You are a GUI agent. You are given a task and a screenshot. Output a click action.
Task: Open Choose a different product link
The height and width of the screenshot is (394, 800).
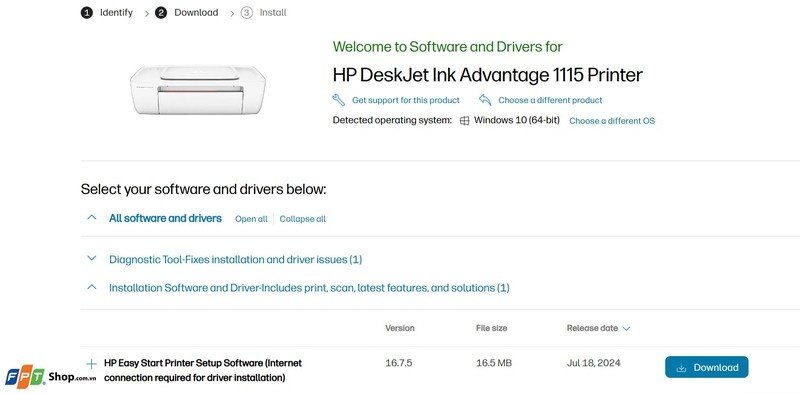pyautogui.click(x=550, y=101)
